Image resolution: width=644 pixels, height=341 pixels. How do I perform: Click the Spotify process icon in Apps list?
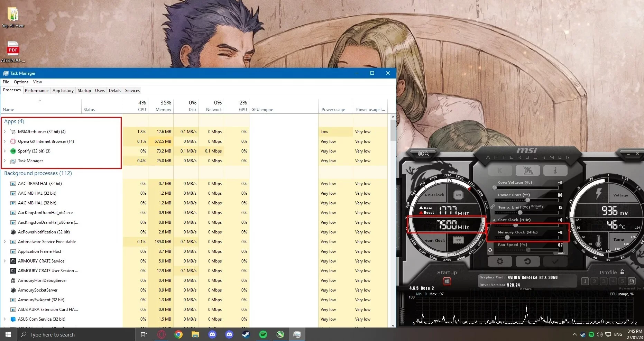13,151
